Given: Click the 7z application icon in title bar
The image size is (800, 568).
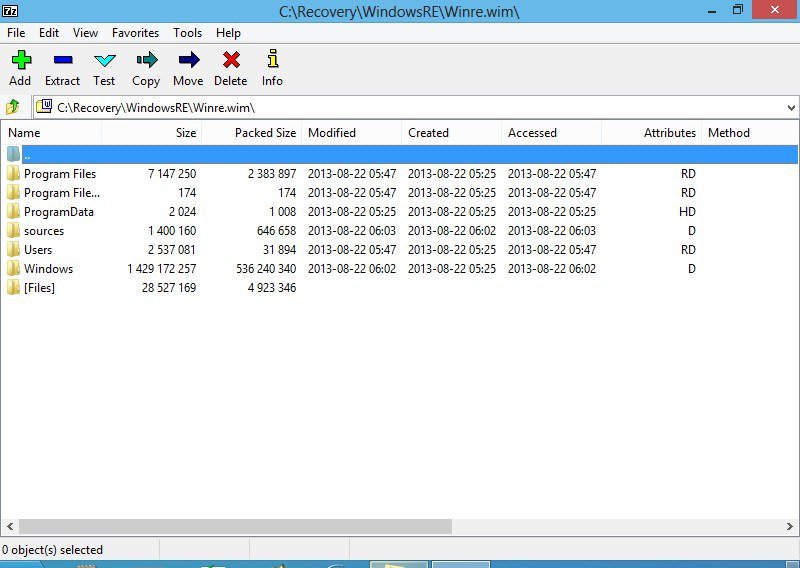Looking at the screenshot, I should tap(10, 10).
